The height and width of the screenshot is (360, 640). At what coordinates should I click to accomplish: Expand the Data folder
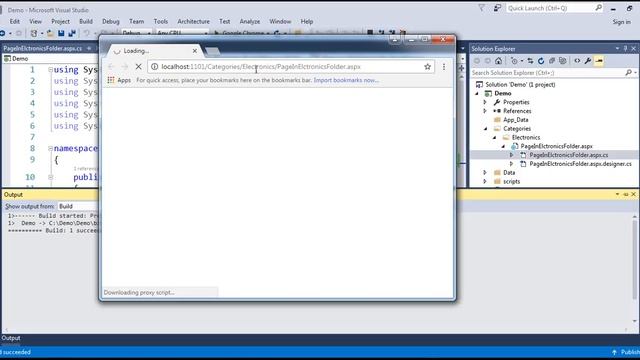coord(485,173)
